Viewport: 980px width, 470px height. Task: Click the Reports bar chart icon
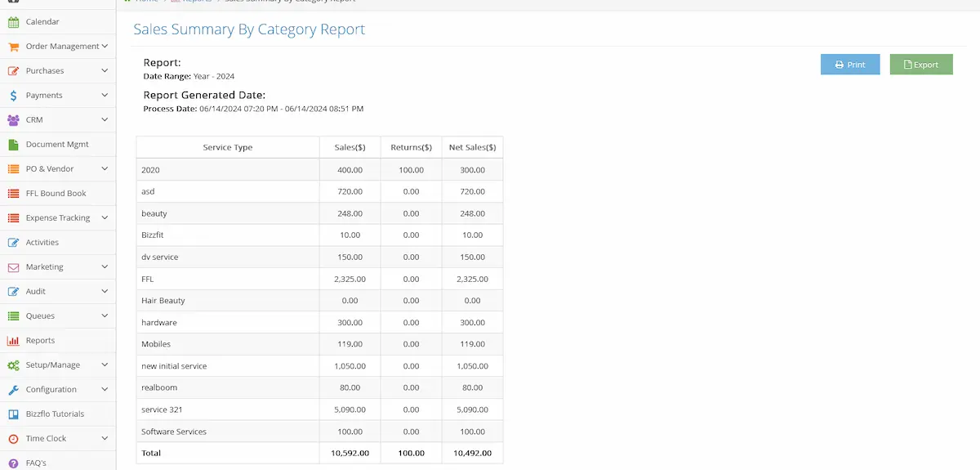[13, 341]
